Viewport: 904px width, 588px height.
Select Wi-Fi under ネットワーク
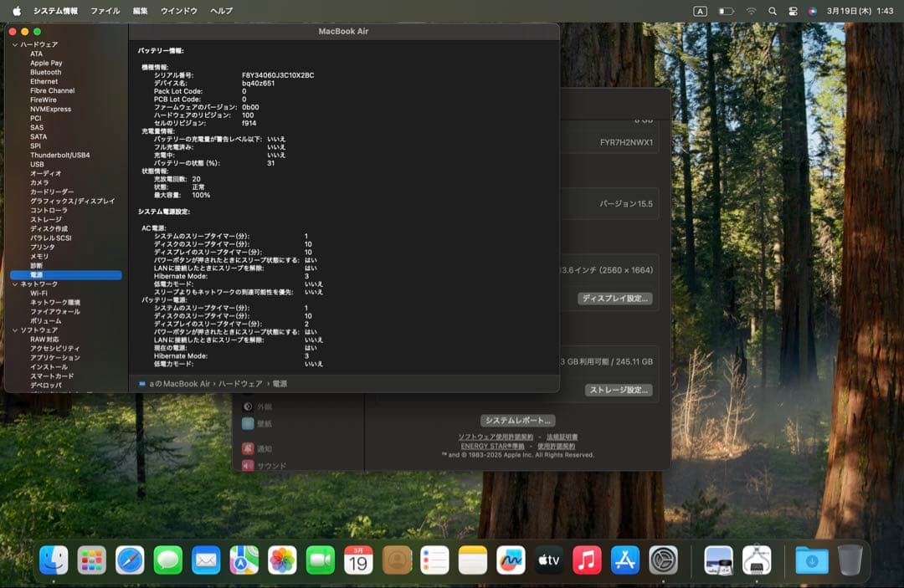pyautogui.click(x=39, y=293)
